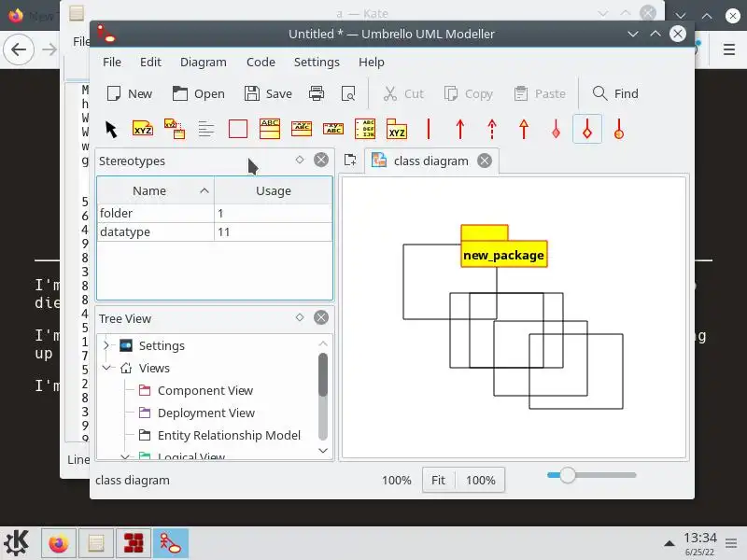Select the Package tool
This screenshot has width=747, height=560.
click(396, 129)
